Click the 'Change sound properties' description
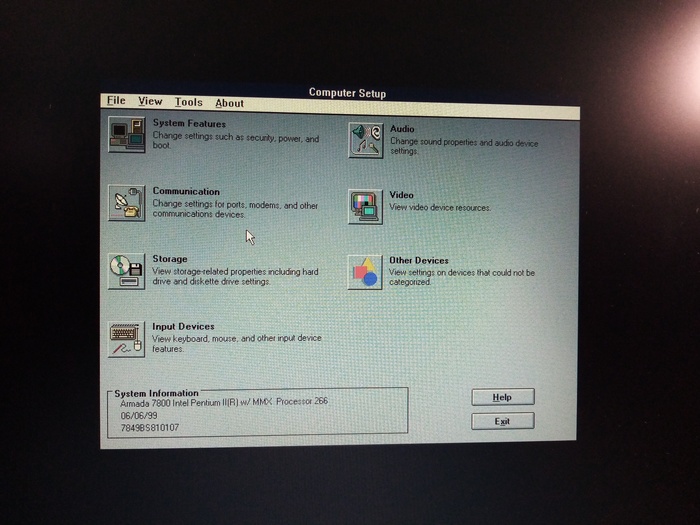The height and width of the screenshot is (525, 700). click(464, 146)
